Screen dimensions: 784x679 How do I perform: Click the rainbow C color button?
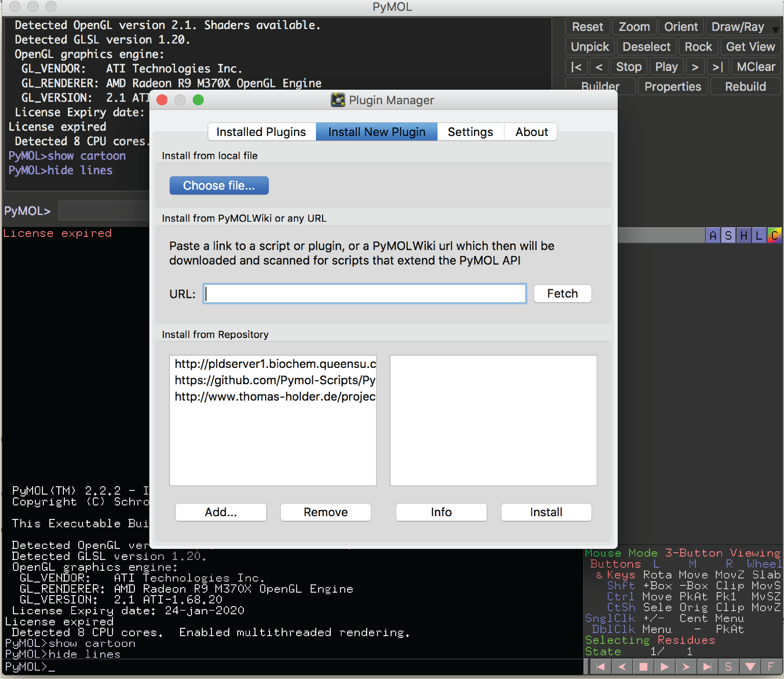(774, 235)
